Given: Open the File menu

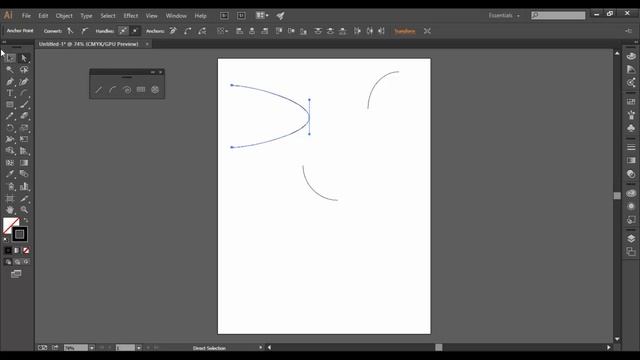Looking at the screenshot, I should (x=26, y=16).
